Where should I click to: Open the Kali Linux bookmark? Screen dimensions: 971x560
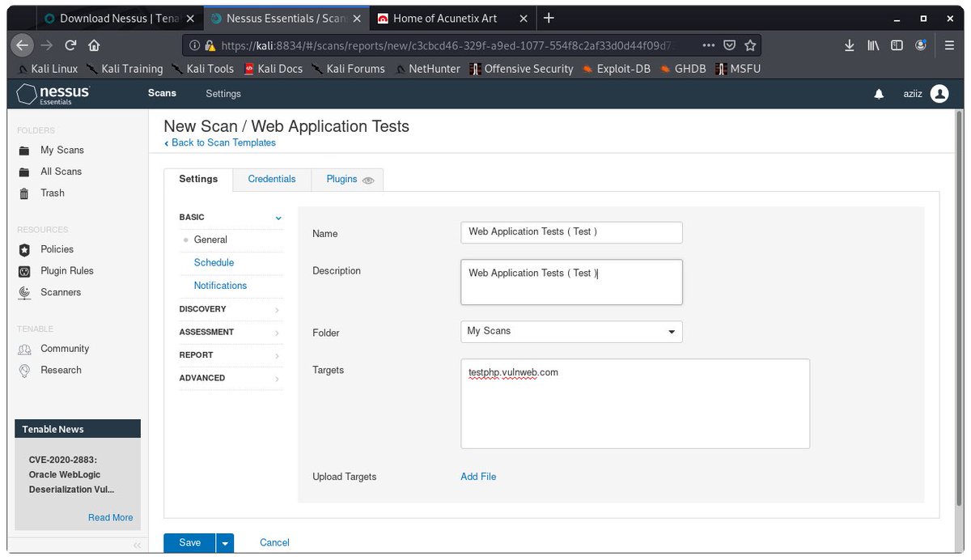pyautogui.click(x=48, y=69)
